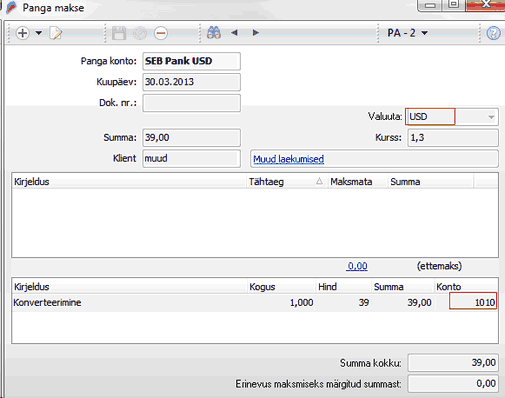The image size is (505, 398).
Task: Click the help question mark icon
Action: click(493, 33)
